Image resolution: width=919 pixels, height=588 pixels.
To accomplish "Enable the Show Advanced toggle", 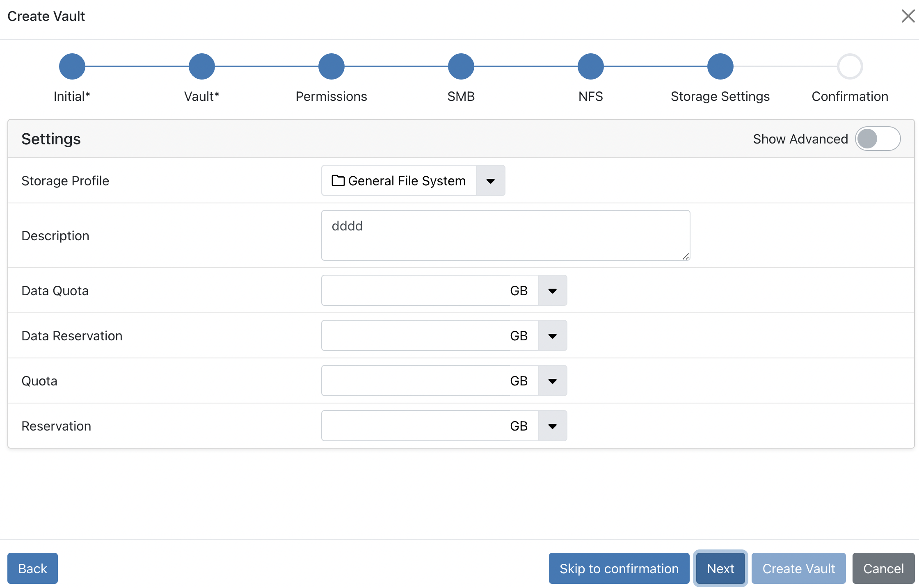I will pos(877,139).
